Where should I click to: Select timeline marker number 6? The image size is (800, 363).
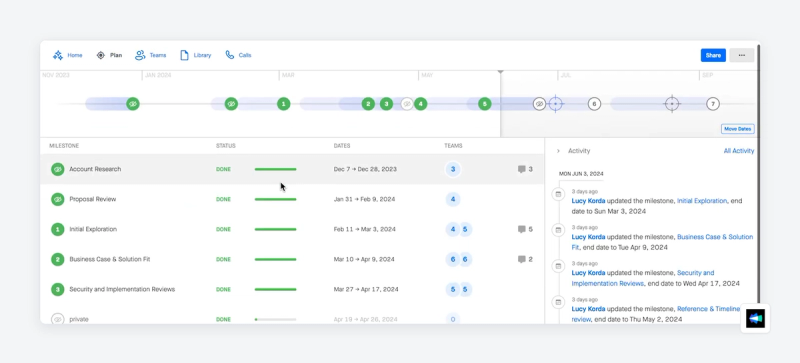tap(594, 104)
